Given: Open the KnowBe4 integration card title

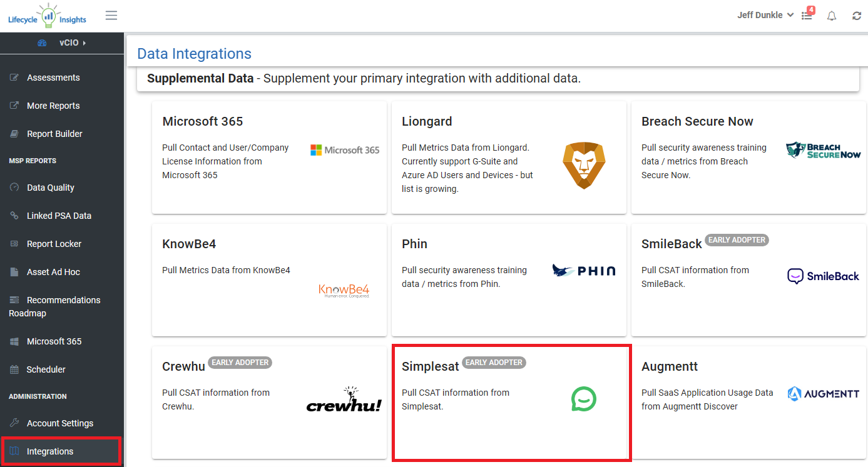Looking at the screenshot, I should coord(189,244).
